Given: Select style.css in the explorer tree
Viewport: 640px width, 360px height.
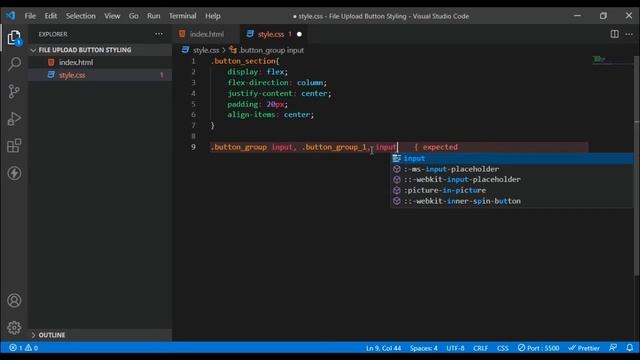Looking at the screenshot, I should (72, 75).
